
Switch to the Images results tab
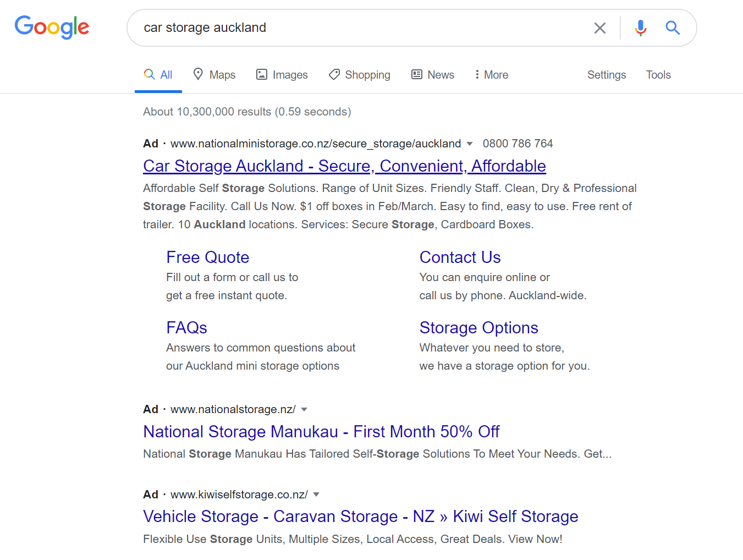[x=282, y=75]
